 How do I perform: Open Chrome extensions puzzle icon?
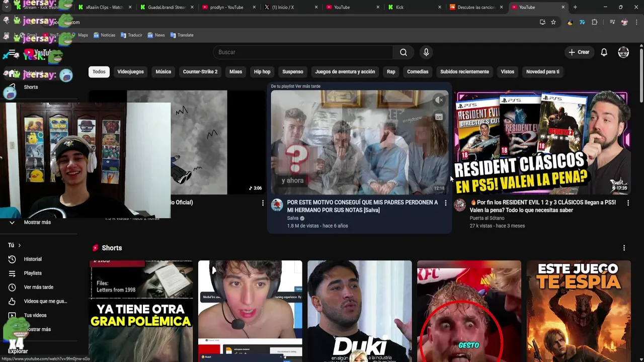[x=594, y=22]
